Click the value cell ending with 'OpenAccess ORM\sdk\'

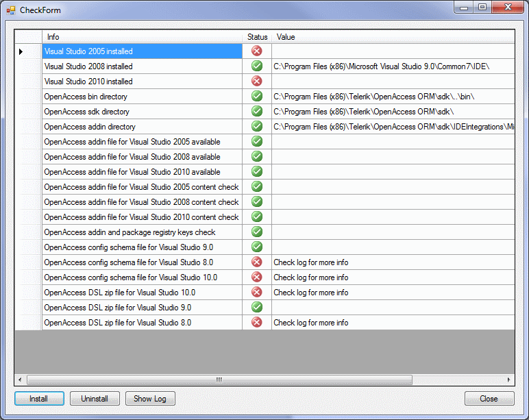[x=393, y=111]
